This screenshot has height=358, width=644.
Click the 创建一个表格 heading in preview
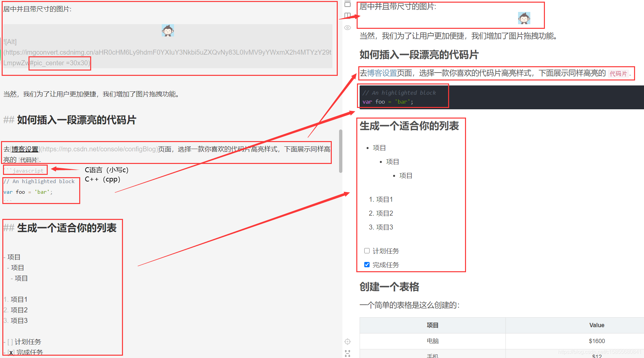tap(389, 287)
